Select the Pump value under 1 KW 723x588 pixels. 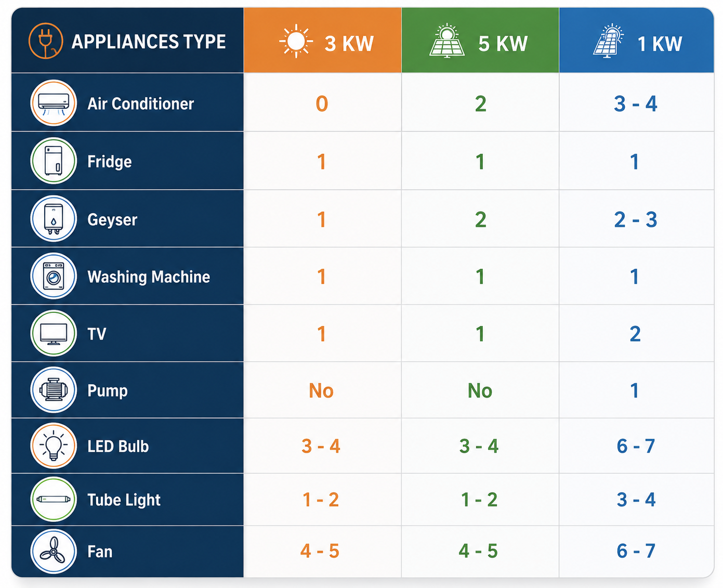click(634, 390)
